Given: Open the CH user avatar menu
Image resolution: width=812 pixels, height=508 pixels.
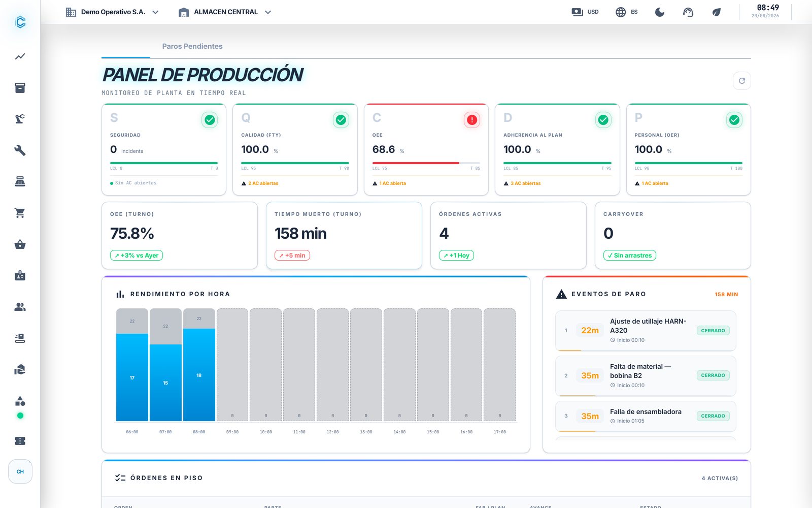Looking at the screenshot, I should click(20, 471).
